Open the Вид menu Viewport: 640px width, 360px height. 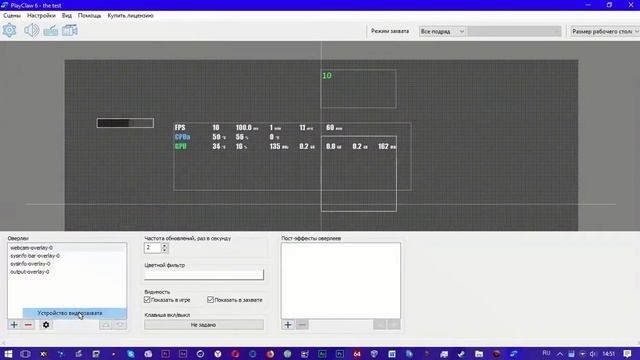(67, 16)
